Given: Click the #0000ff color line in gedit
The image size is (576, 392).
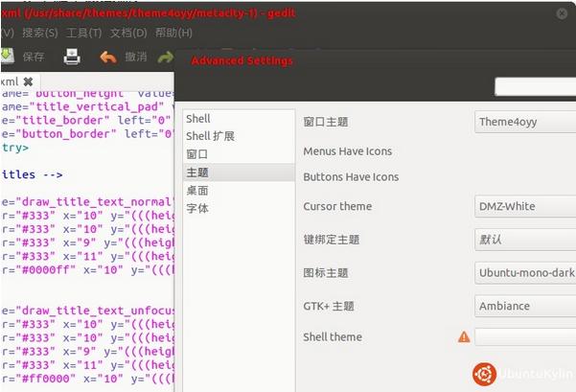Looking at the screenshot, I should tap(87, 269).
